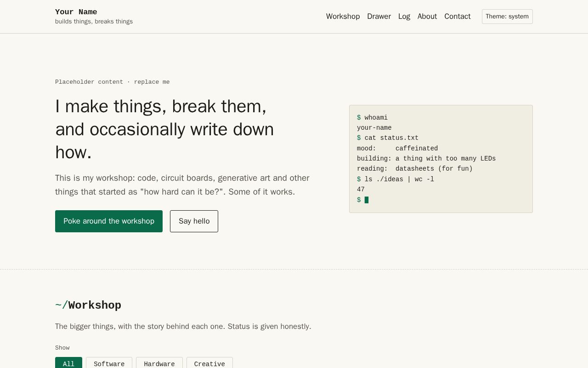Click 'Placeholder content · replace me' text

click(113, 82)
